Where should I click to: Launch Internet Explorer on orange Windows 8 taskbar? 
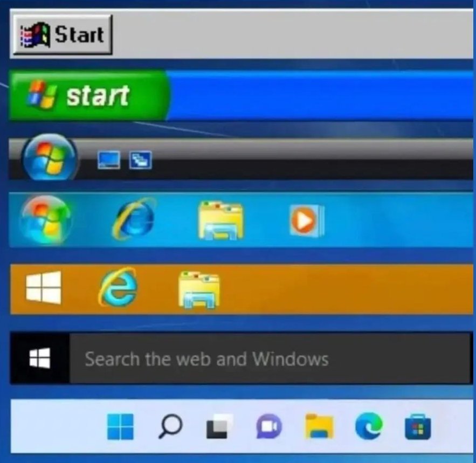[x=118, y=287]
